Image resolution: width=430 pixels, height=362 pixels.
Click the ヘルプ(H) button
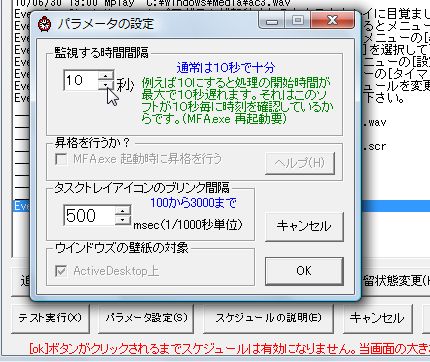point(300,163)
